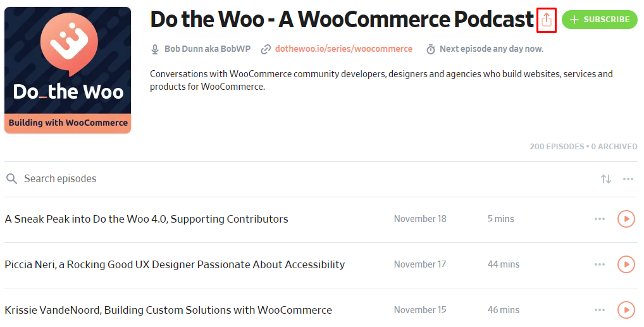Open the 'Piccia Neri, a Rocking Good UX Designer' episode title
Viewport: 644px width, 327px height.
(x=175, y=264)
